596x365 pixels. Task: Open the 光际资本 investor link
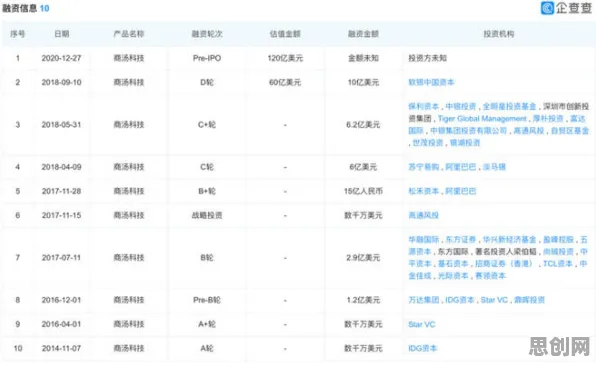coord(453,276)
